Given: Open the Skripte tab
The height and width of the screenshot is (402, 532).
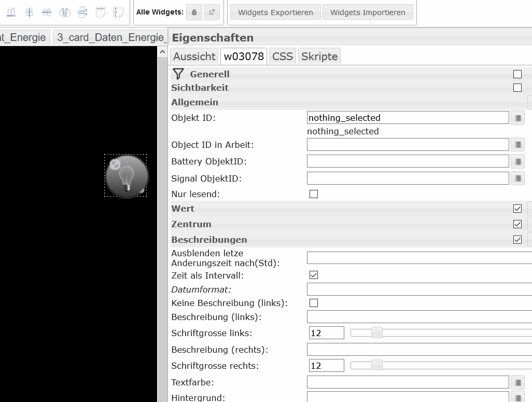Looking at the screenshot, I should (x=319, y=57).
